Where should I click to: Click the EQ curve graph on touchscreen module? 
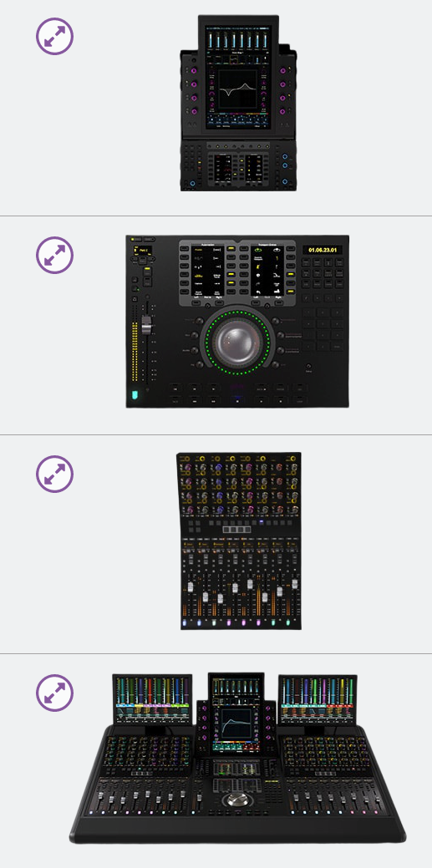click(x=238, y=90)
